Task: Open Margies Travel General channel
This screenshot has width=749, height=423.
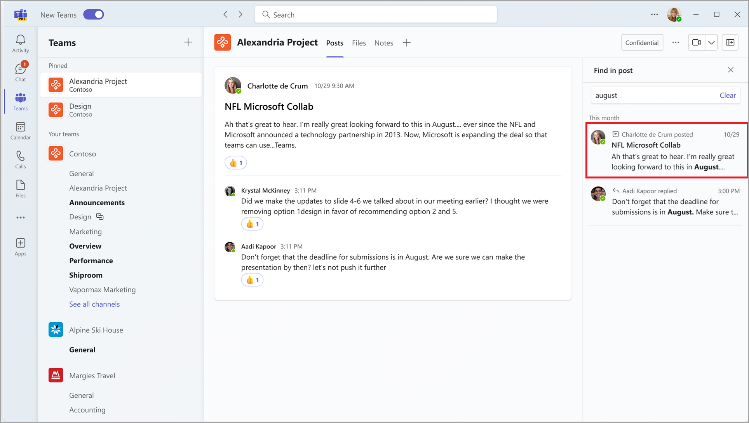Action: (x=81, y=395)
